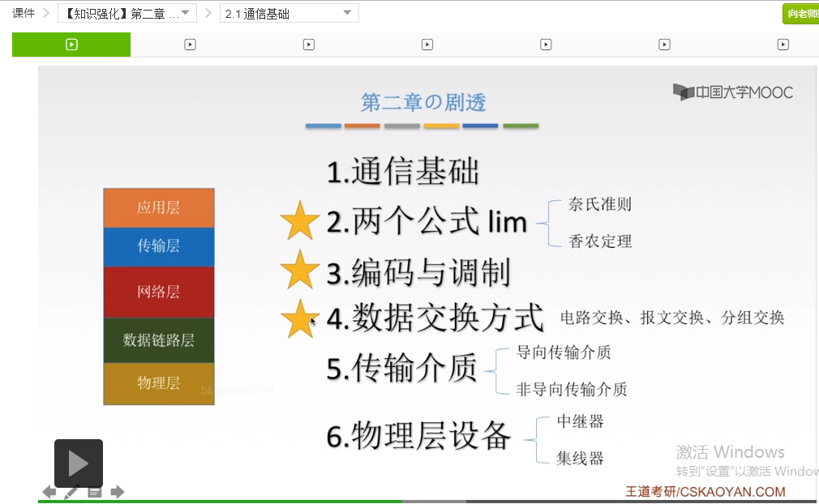Click the heading 1.通信基础
The image size is (819, 504).
point(403,172)
